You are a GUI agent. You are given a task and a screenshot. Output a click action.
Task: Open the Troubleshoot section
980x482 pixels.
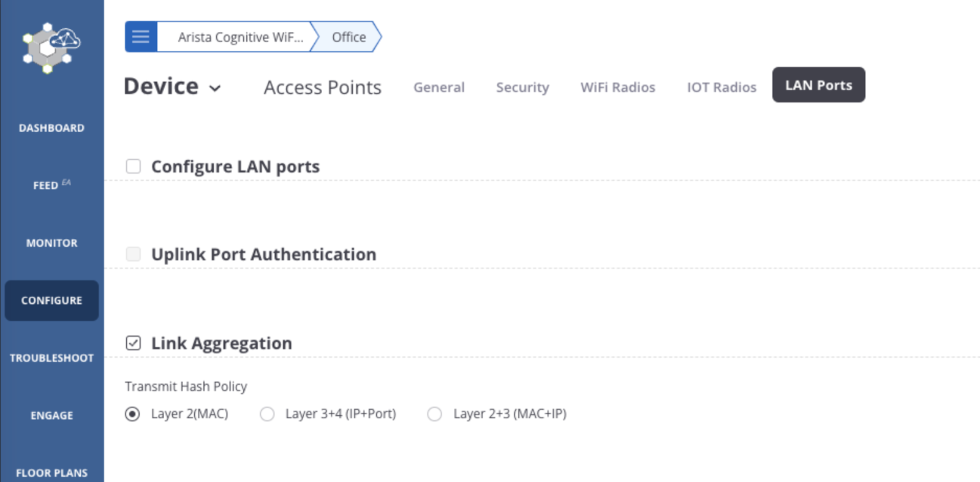tap(51, 358)
